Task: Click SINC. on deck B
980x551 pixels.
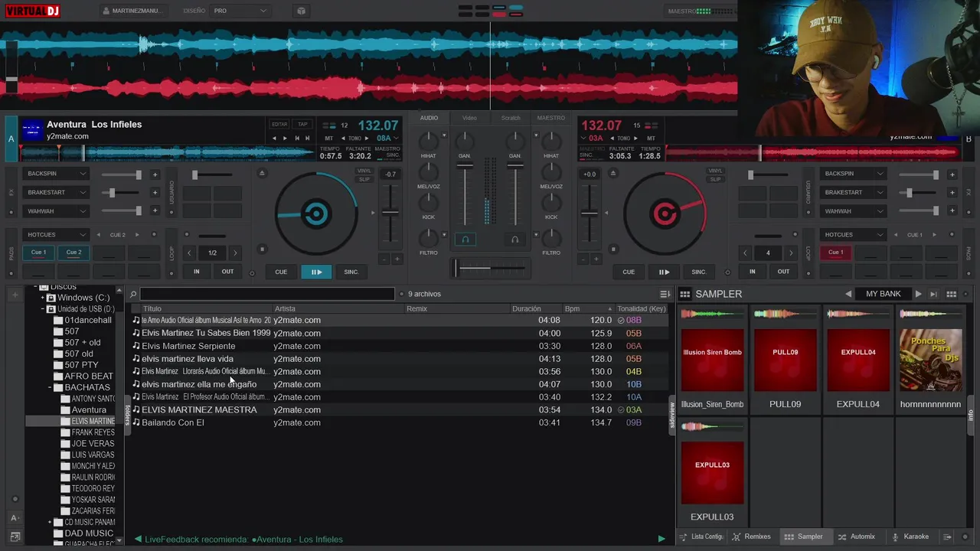Action: [x=699, y=272]
